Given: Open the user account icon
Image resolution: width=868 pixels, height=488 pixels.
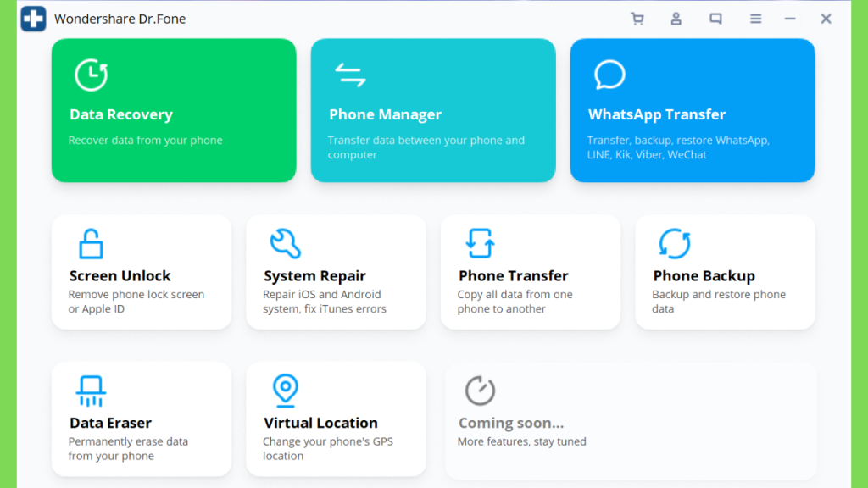Looking at the screenshot, I should tap(676, 19).
